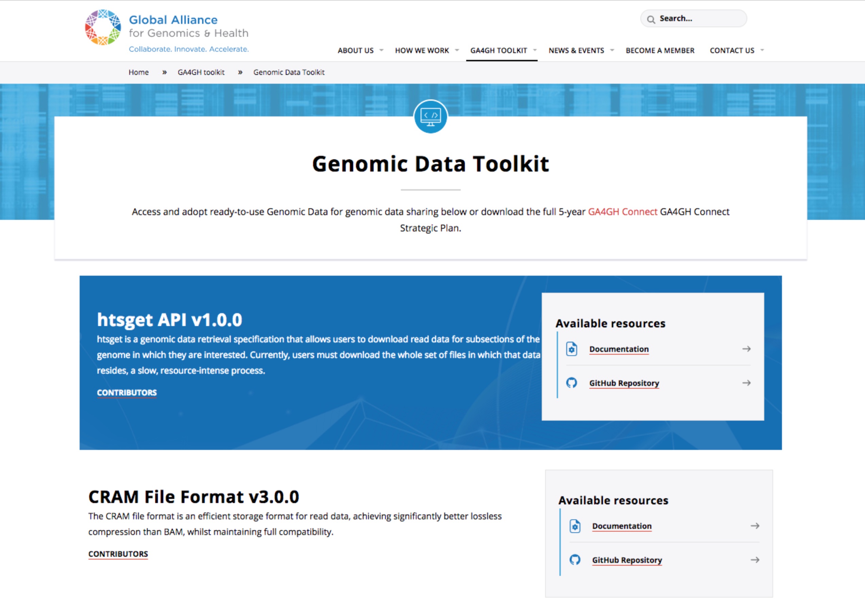The height and width of the screenshot is (616, 865).
Task: Click arrow beside CRAM GitHub Repository
Action: (755, 560)
